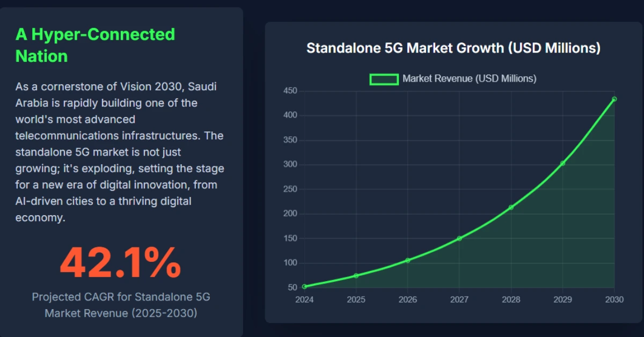Click the 450 y-axis label
Screen dimensions: 644x337
point(290,91)
